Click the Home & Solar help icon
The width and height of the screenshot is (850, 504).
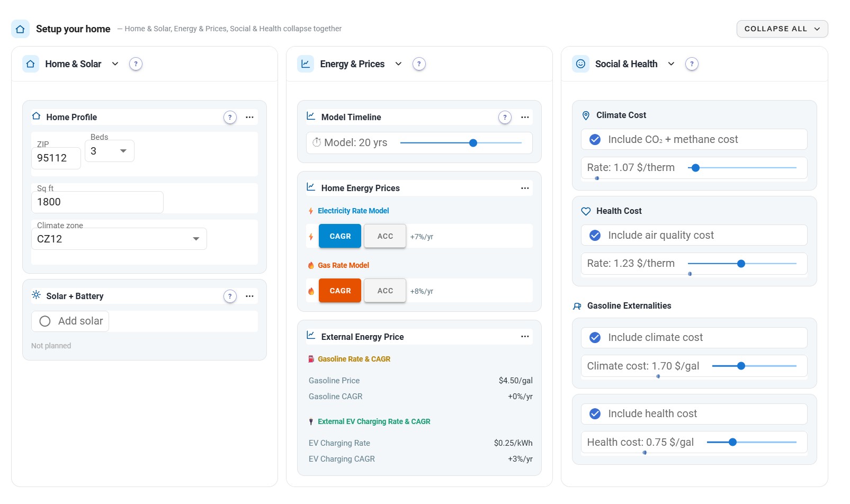(136, 64)
